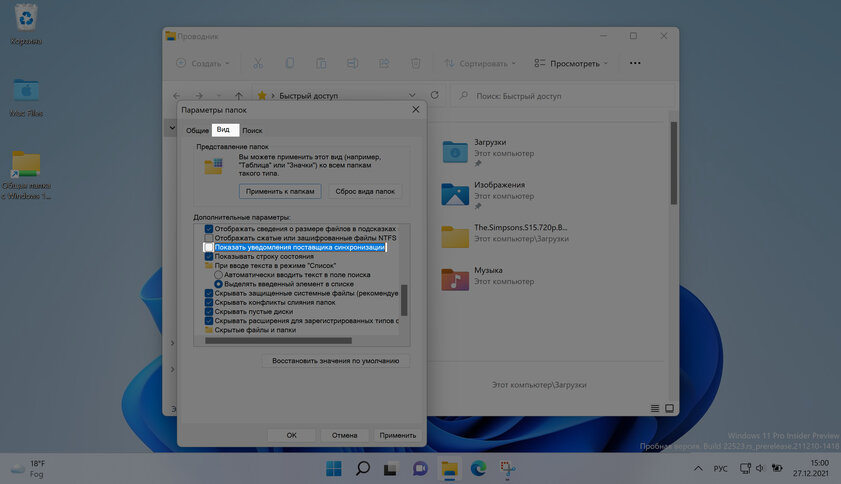
Task: Open the weather widget showing Fog
Action: coord(28,468)
